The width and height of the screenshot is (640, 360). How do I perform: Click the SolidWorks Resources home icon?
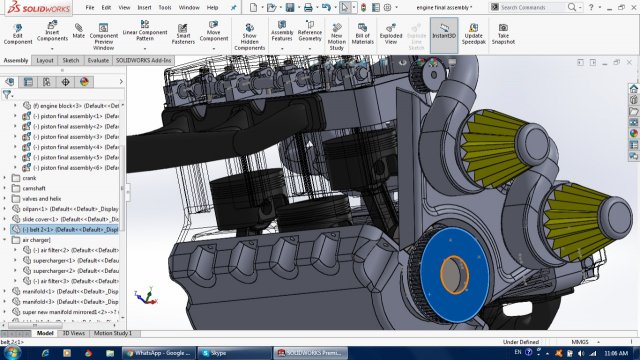point(633,89)
